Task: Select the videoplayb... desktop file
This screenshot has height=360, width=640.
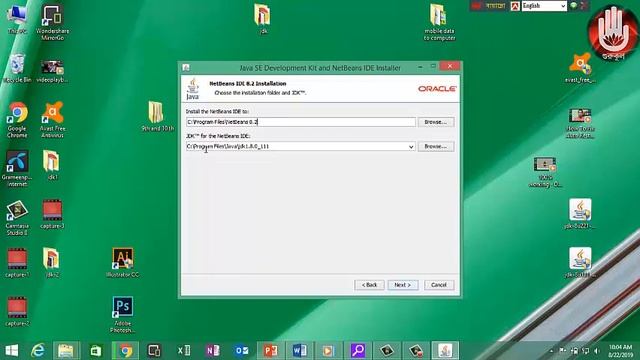Action: click(x=52, y=71)
